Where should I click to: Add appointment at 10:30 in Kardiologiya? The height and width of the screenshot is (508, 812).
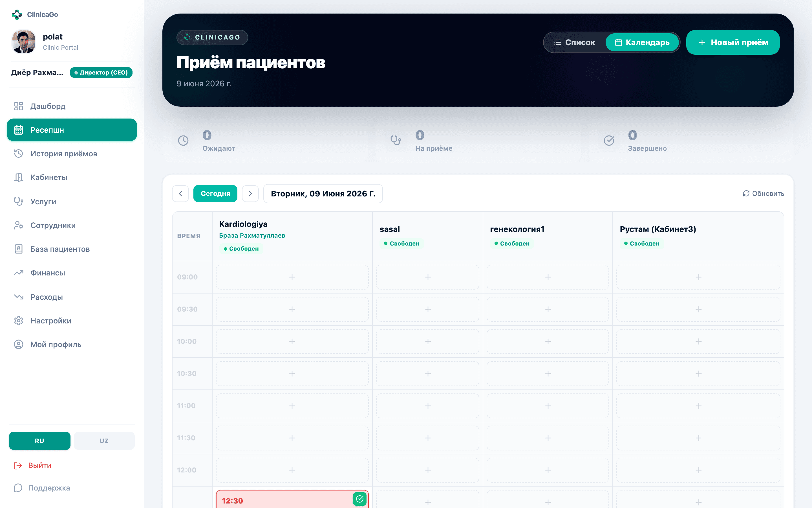coord(292,374)
